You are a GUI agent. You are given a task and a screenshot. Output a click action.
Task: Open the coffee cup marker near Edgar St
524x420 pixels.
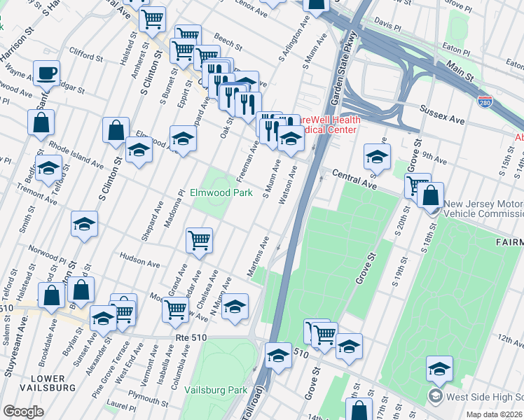pos(46,74)
